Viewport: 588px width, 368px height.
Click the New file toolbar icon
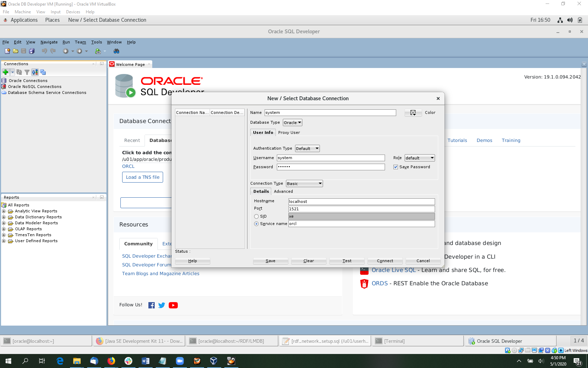[x=7, y=51]
